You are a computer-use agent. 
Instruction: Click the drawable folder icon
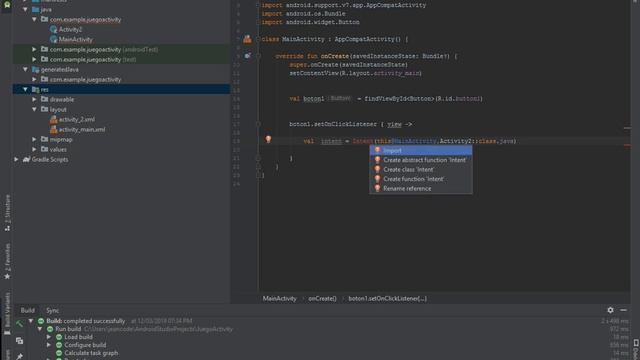44,99
